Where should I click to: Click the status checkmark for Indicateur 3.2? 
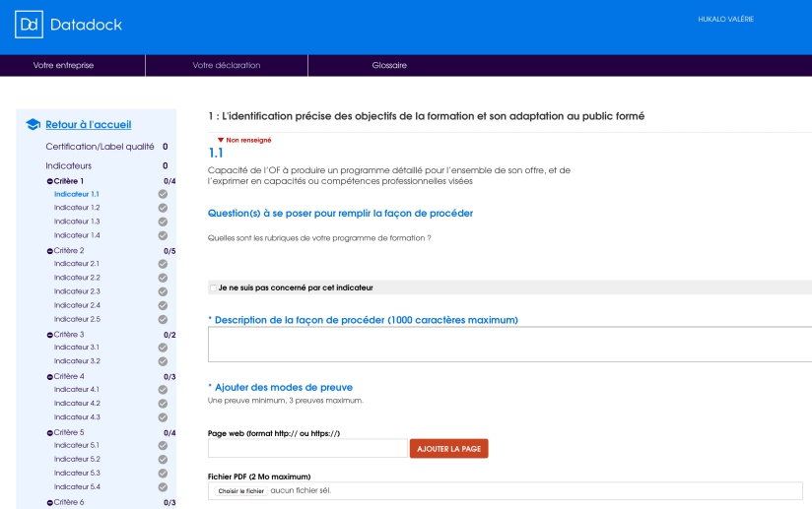(x=163, y=361)
